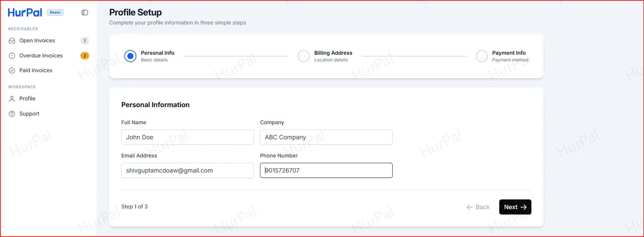Screen dimensions: 644x237
Task: Click the Back button
Action: 478,207
